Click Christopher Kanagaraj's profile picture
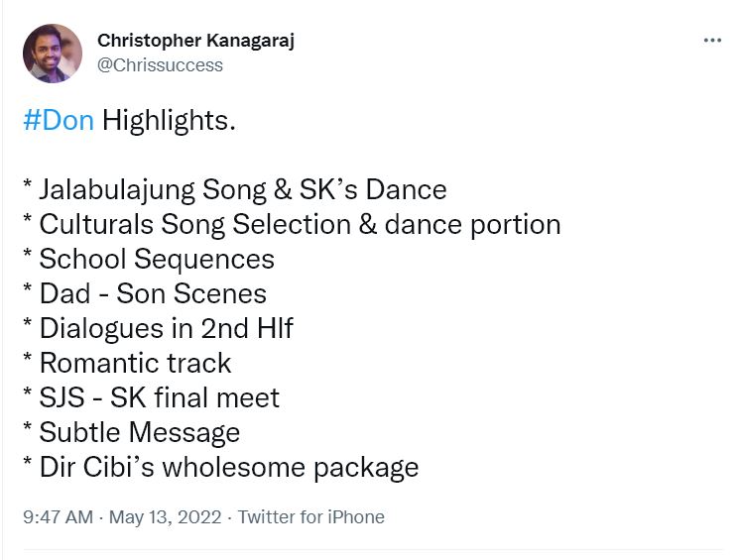This screenshot has height=560, width=738. click(53, 54)
